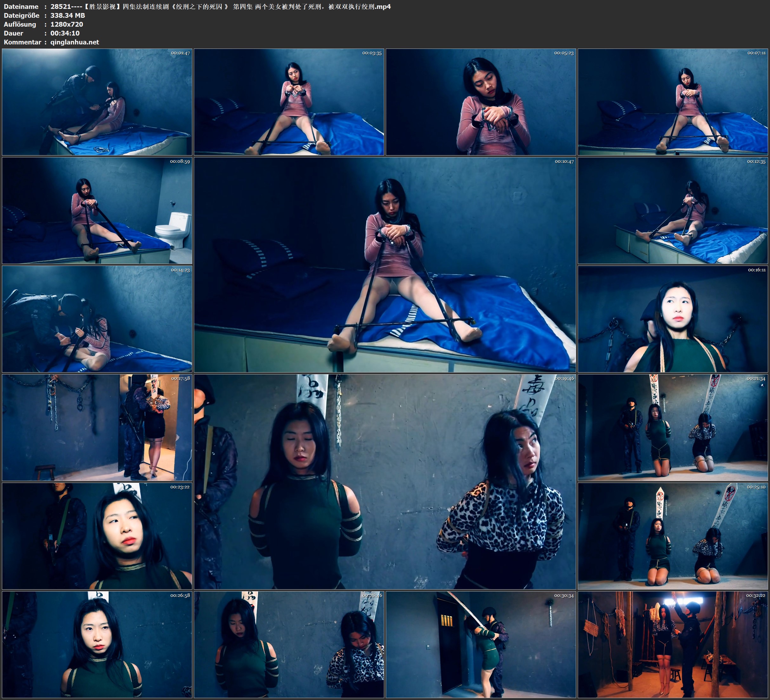Click the frame marked 00:07:11
Viewport: 770px width, 700px height.
673,102
